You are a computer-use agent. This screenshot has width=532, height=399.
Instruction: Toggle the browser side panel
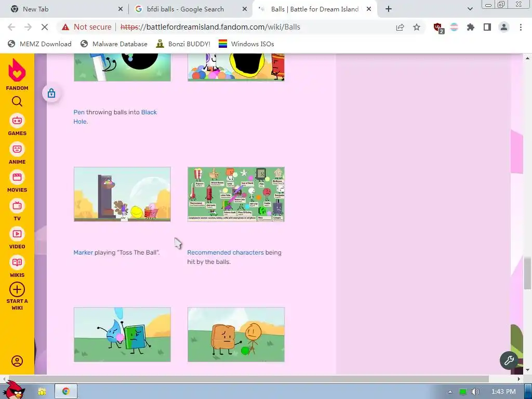(x=487, y=27)
